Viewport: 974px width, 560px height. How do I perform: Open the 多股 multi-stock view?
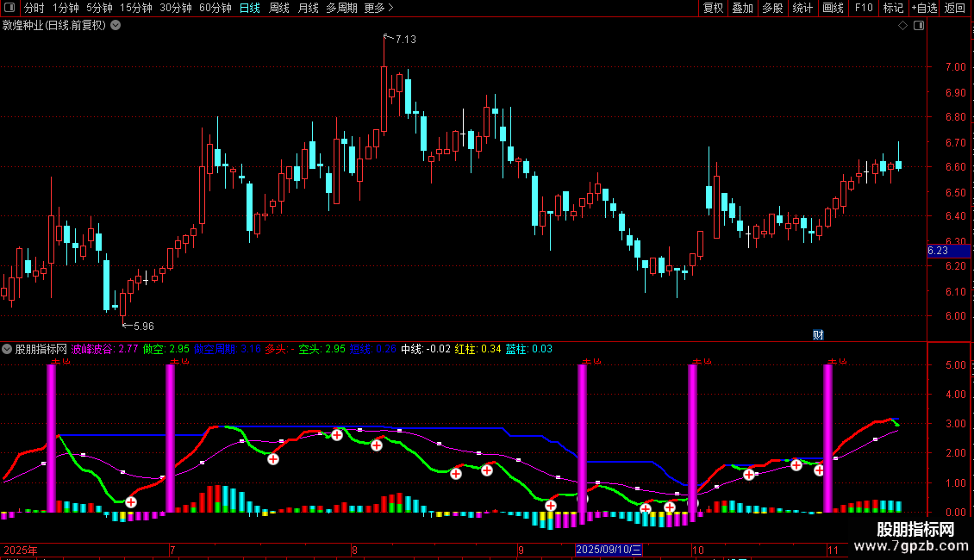(x=772, y=8)
